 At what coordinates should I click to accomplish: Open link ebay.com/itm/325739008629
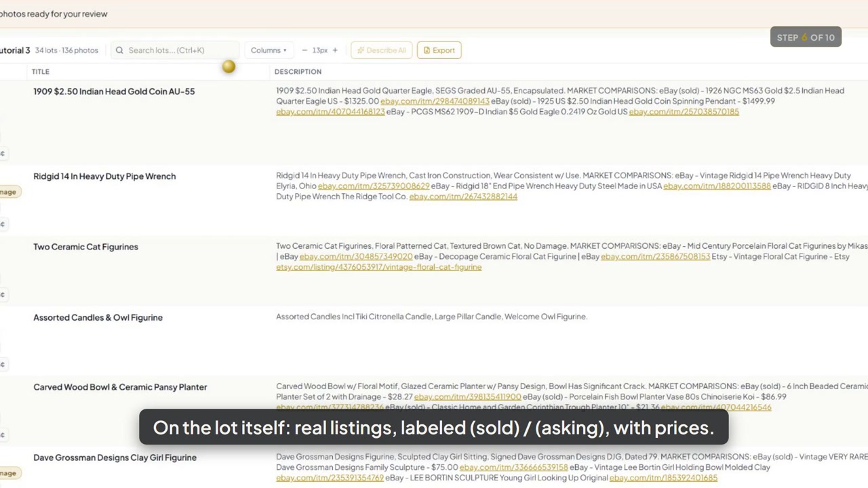[374, 186]
